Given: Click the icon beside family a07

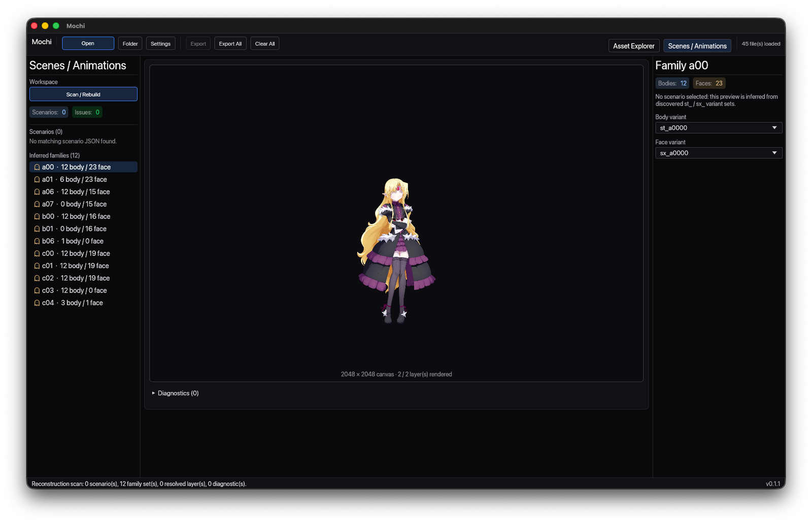Looking at the screenshot, I should (x=37, y=204).
